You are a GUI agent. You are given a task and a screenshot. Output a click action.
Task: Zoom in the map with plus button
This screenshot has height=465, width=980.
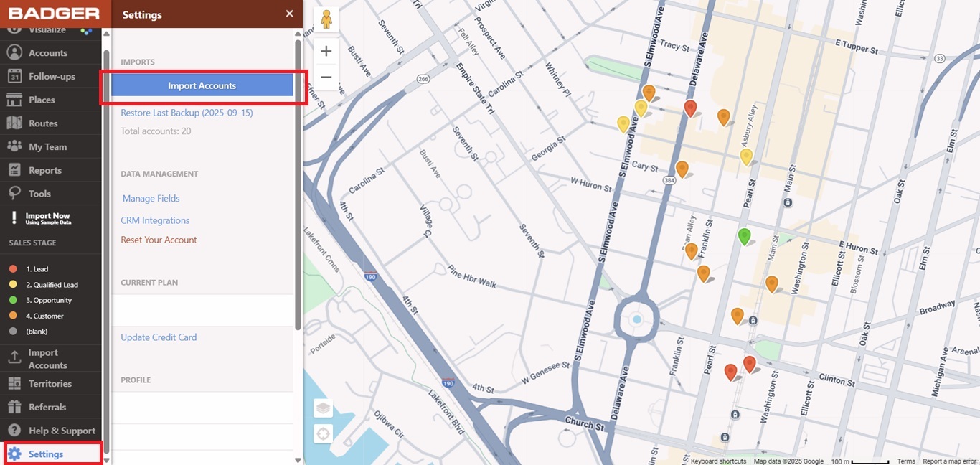pos(326,51)
